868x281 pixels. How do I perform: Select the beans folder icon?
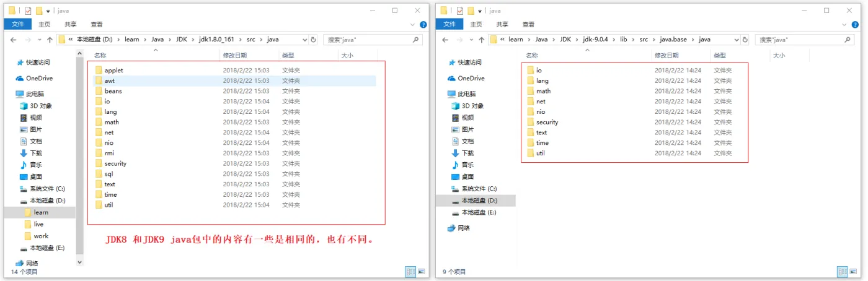click(x=99, y=91)
